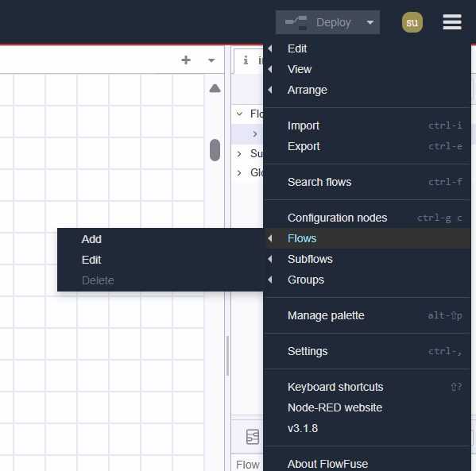Click the greyed-out Delete submenu entry
Image resolution: width=476 pixels, height=471 pixels.
point(161,280)
